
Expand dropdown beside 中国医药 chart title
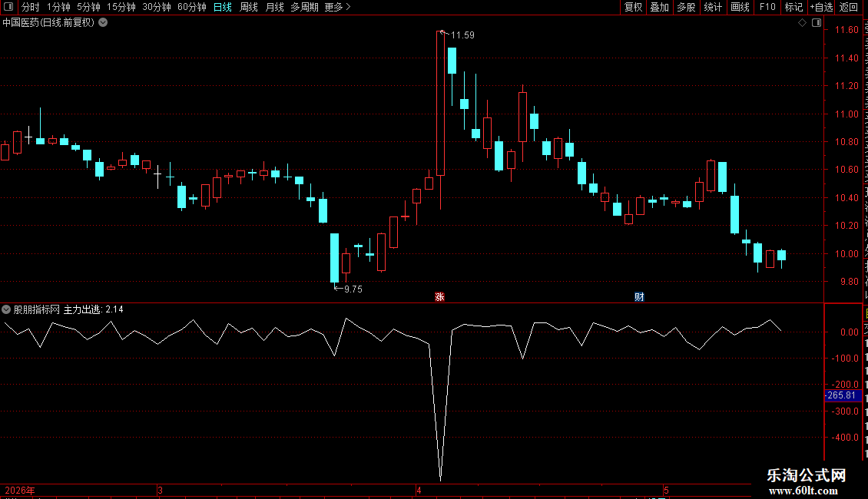(x=103, y=23)
